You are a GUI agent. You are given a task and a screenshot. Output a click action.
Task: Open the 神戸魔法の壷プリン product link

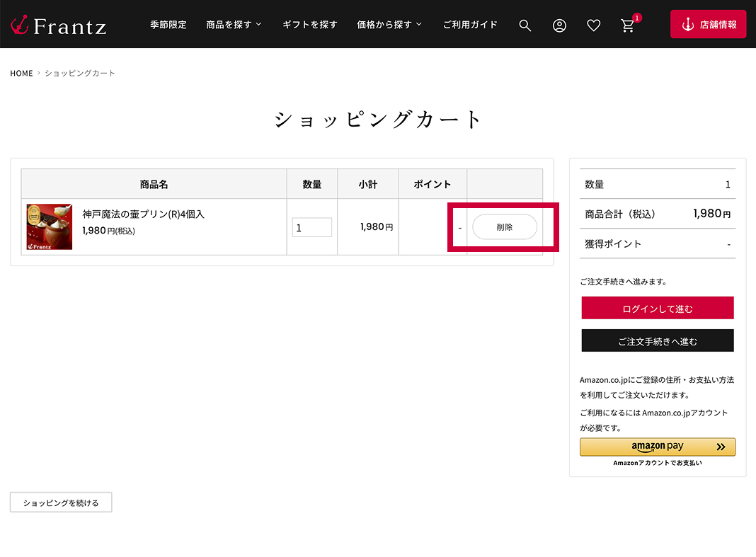tap(143, 214)
